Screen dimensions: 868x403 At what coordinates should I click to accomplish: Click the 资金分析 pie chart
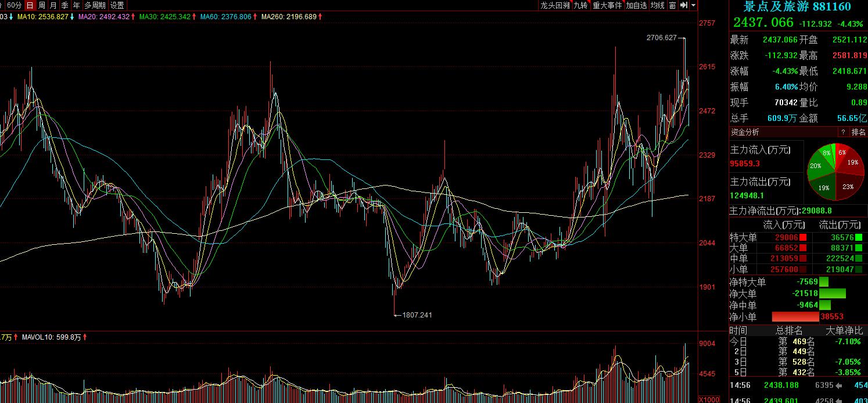point(835,172)
